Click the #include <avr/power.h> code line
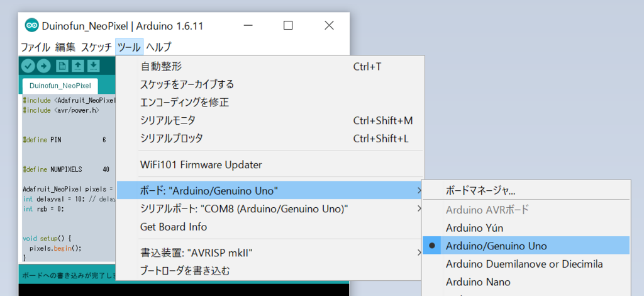The image size is (644, 296). coord(61,110)
